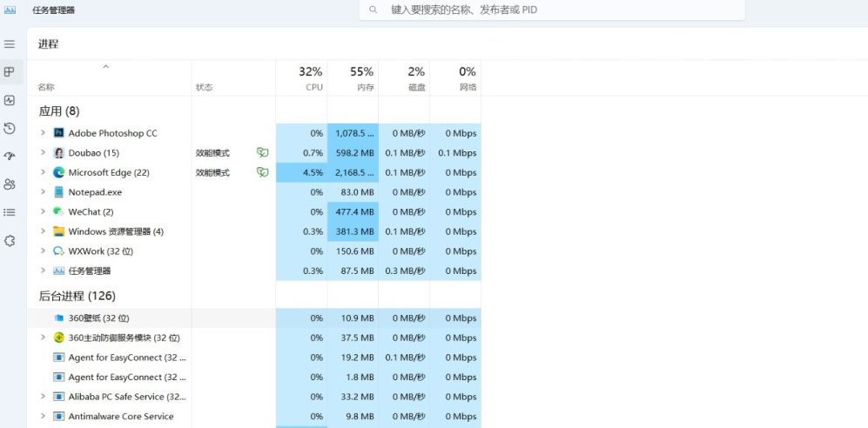Sort by the 状态 column header
Image resolution: width=868 pixels, height=428 pixels.
233,78
